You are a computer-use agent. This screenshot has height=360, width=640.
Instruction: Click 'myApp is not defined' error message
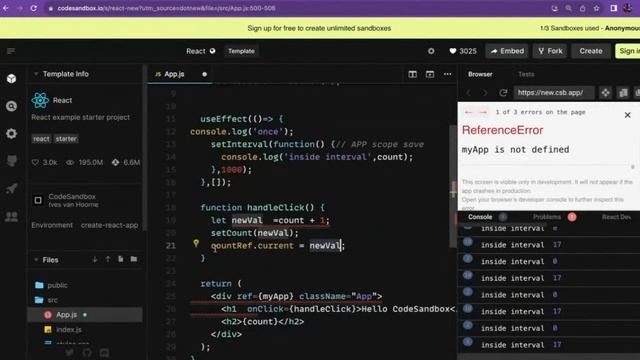click(x=516, y=150)
